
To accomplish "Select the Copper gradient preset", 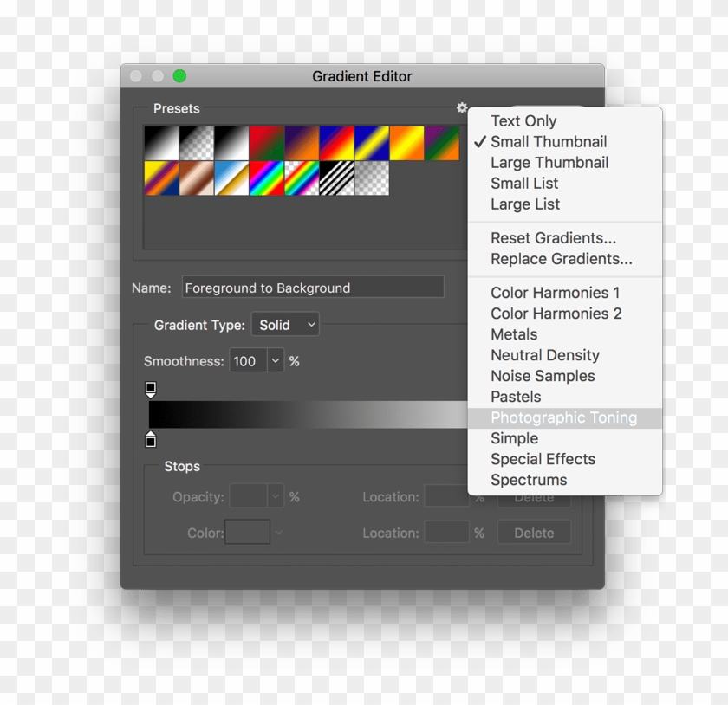I will point(197,178).
